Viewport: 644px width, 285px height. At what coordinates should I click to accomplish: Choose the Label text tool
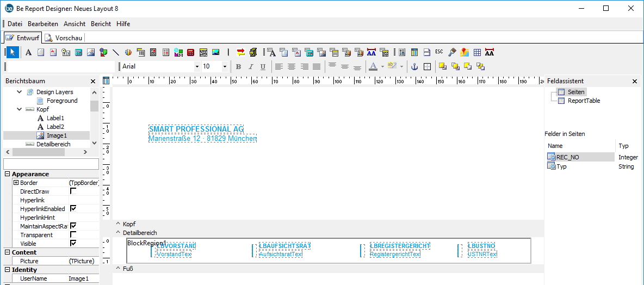pos(28,52)
